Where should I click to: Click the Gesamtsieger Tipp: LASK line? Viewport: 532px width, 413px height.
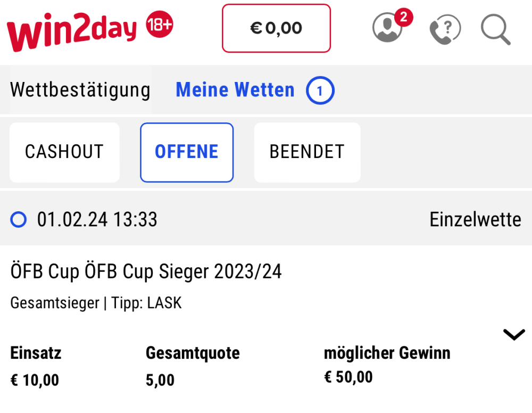[x=96, y=303]
